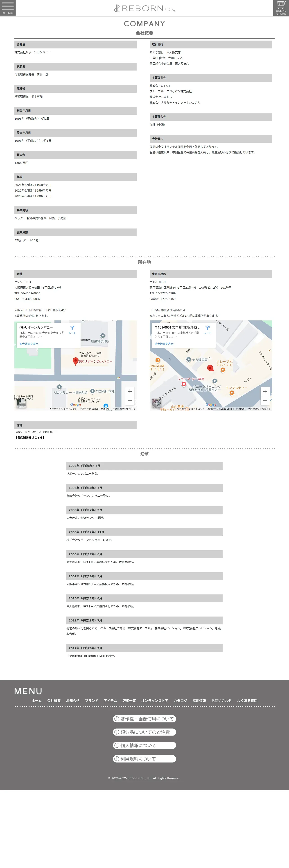Open お問い合わせ in the footer menu
Viewport: 289px width, 868px height.
[x=221, y=701]
